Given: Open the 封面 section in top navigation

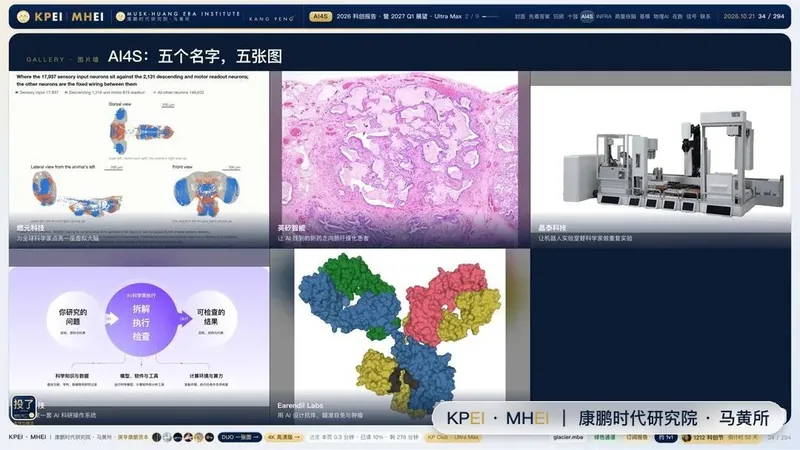Looking at the screenshot, I should 520,16.
